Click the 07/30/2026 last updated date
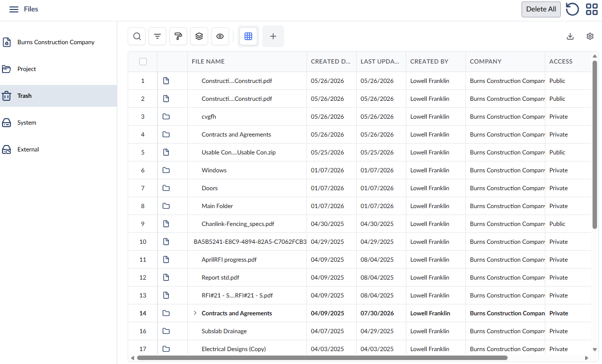Image resolution: width=602 pixels, height=364 pixels. tap(377, 313)
